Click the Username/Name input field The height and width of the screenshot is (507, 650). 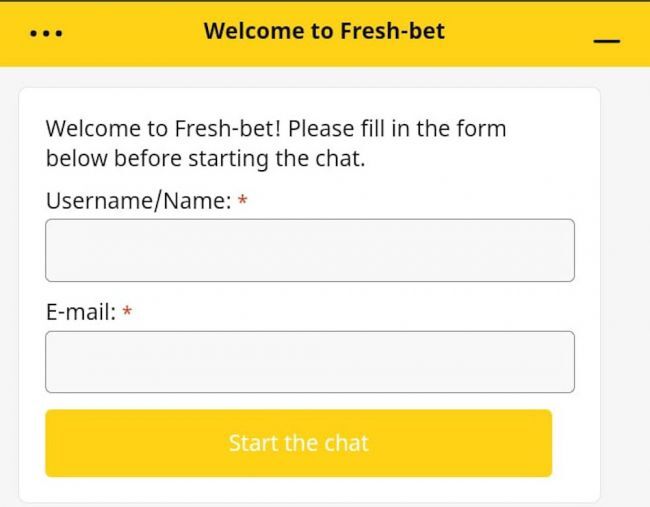click(310, 250)
